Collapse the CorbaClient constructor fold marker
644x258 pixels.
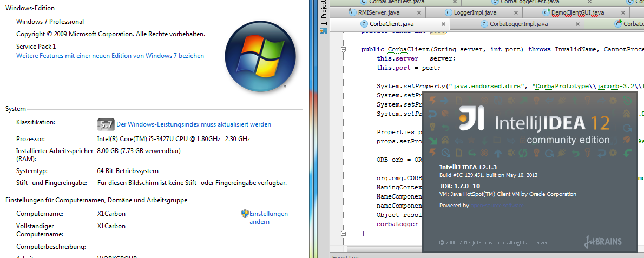(343, 50)
